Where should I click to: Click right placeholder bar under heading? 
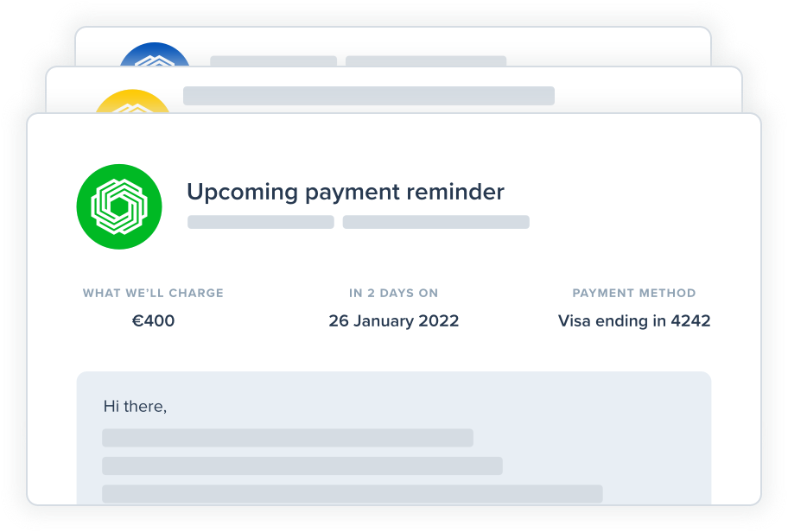[435, 222]
